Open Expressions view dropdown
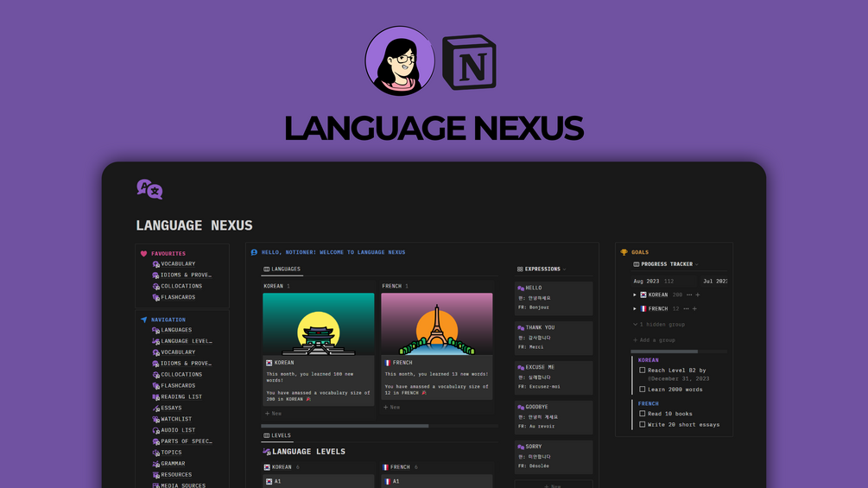This screenshot has height=488, width=868. [x=564, y=269]
